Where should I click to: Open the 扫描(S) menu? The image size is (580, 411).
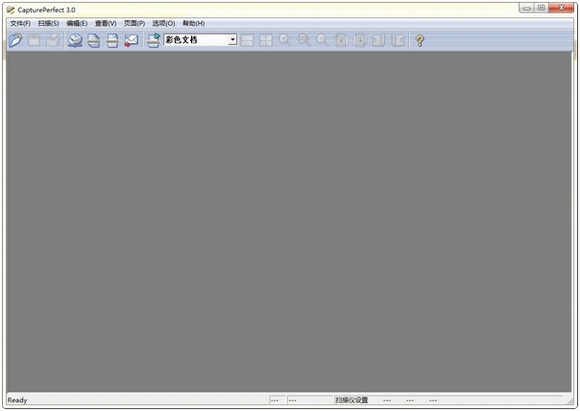[48, 23]
